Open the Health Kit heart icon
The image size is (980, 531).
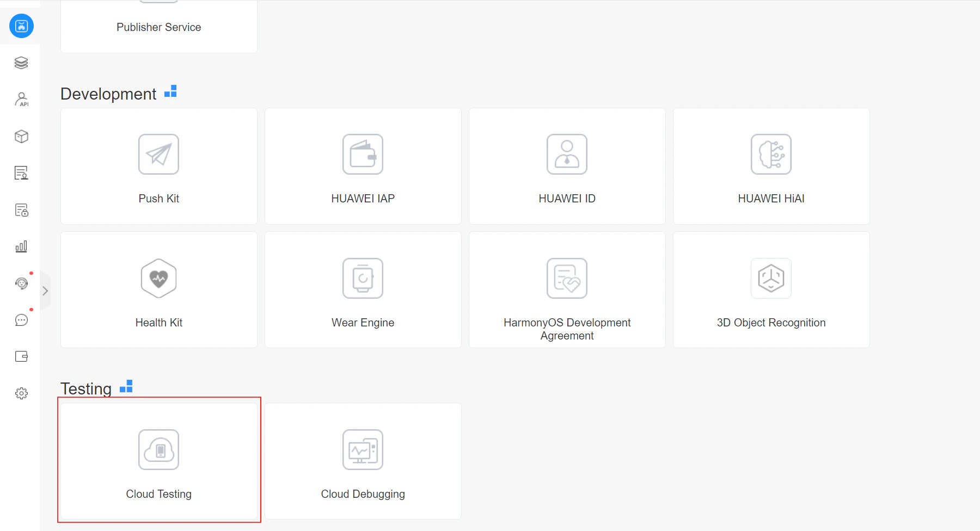point(158,278)
